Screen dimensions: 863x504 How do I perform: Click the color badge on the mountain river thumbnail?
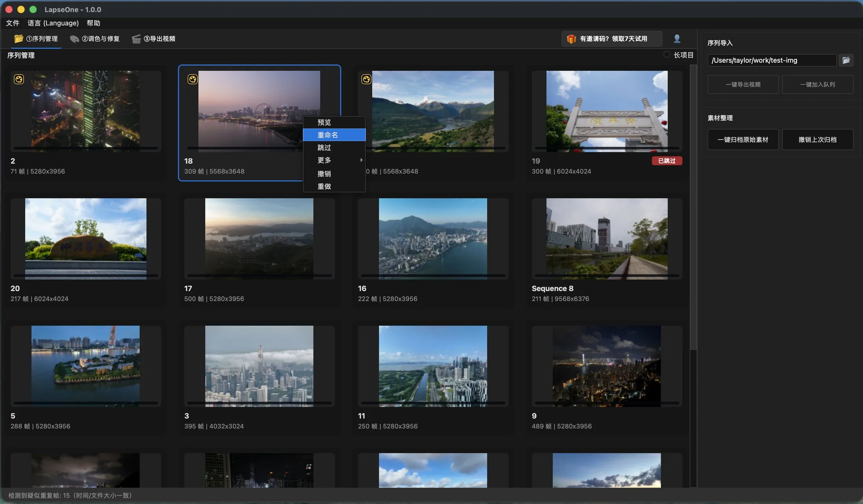click(366, 79)
